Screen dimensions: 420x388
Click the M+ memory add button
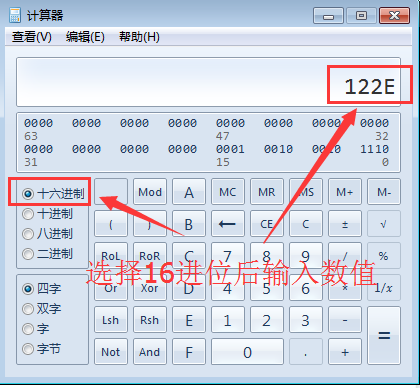coord(345,192)
